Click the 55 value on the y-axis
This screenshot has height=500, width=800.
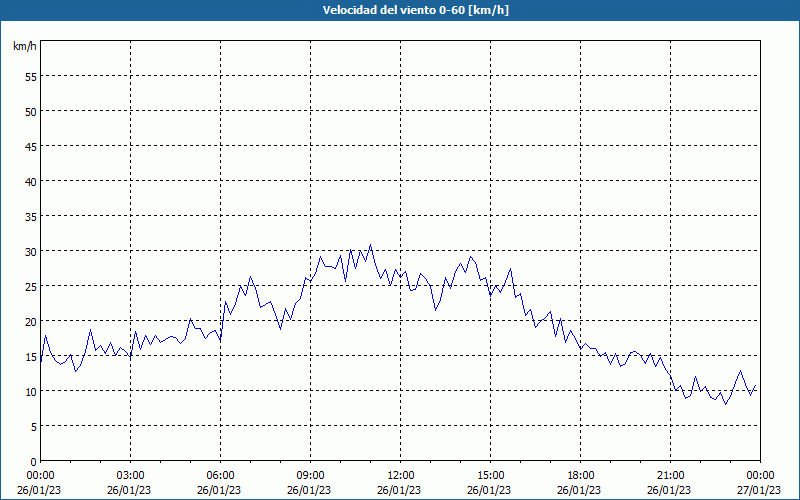pos(31,77)
